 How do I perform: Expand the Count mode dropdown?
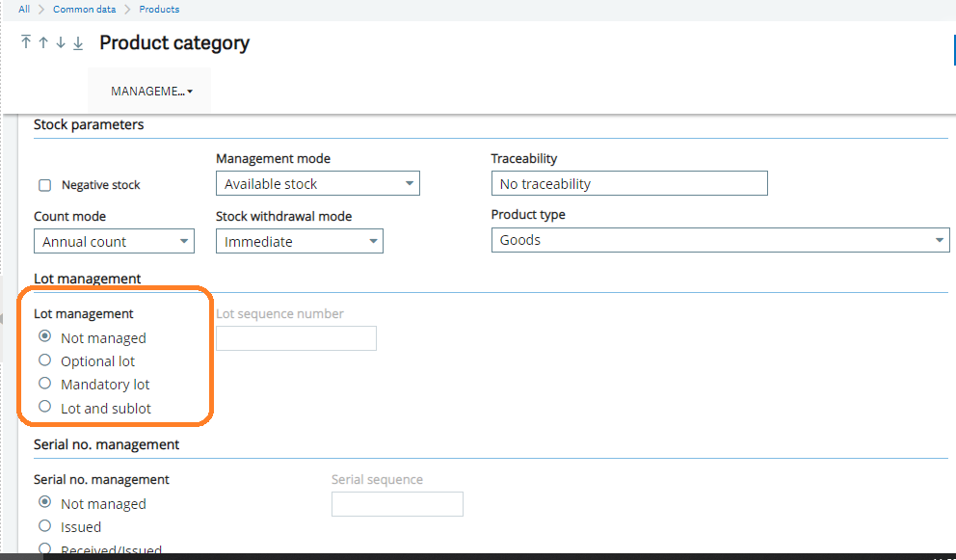182,240
